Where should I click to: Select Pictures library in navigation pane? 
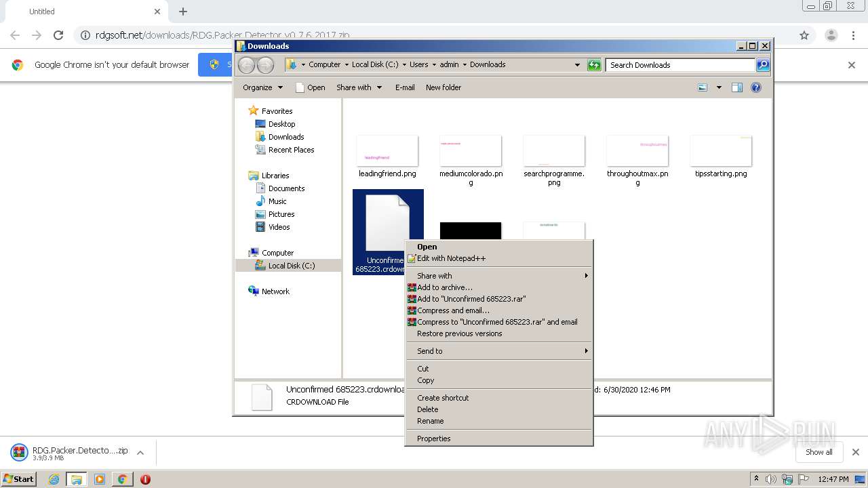pyautogui.click(x=275, y=214)
